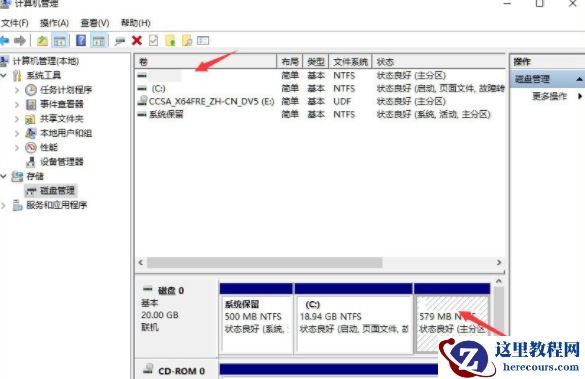Select the (C:) 18.94 GB partition block
This screenshot has width=585, height=379.
coord(353,318)
